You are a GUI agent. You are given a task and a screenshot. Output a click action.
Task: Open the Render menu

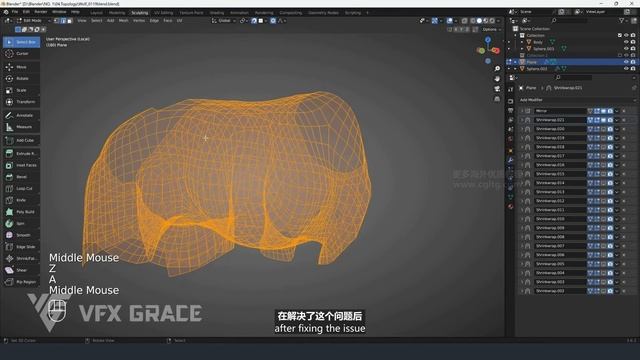(x=40, y=12)
